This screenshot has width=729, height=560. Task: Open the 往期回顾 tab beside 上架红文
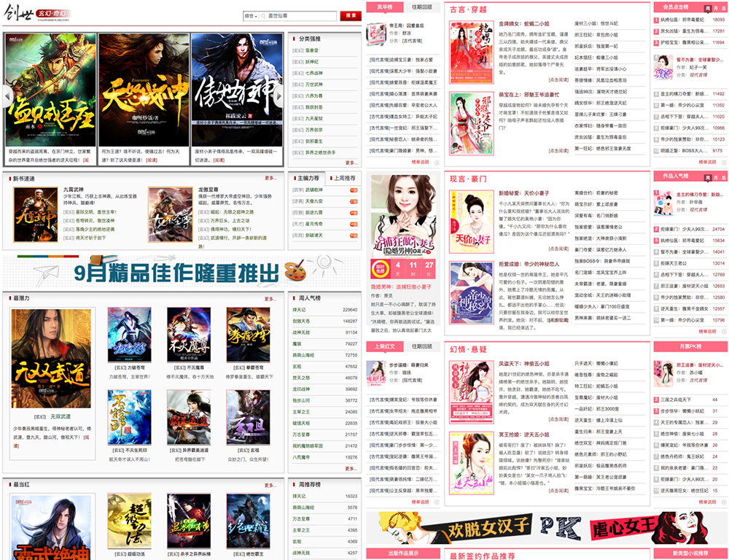421,346
